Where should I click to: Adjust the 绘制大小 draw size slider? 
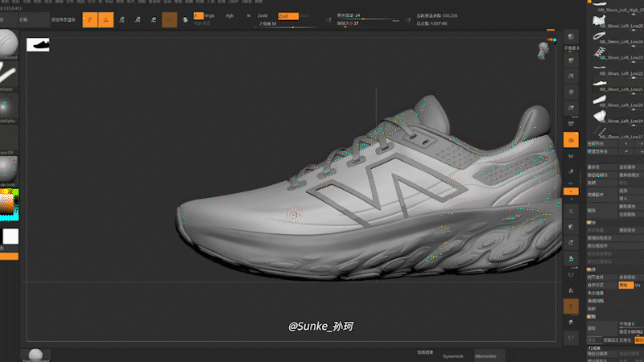pos(368,23)
